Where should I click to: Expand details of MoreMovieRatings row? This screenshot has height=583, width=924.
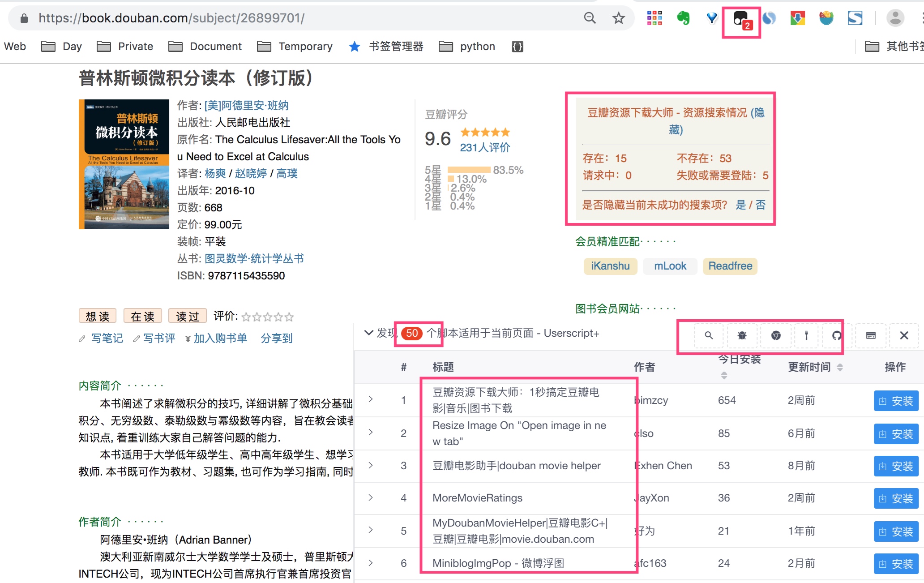pyautogui.click(x=371, y=497)
